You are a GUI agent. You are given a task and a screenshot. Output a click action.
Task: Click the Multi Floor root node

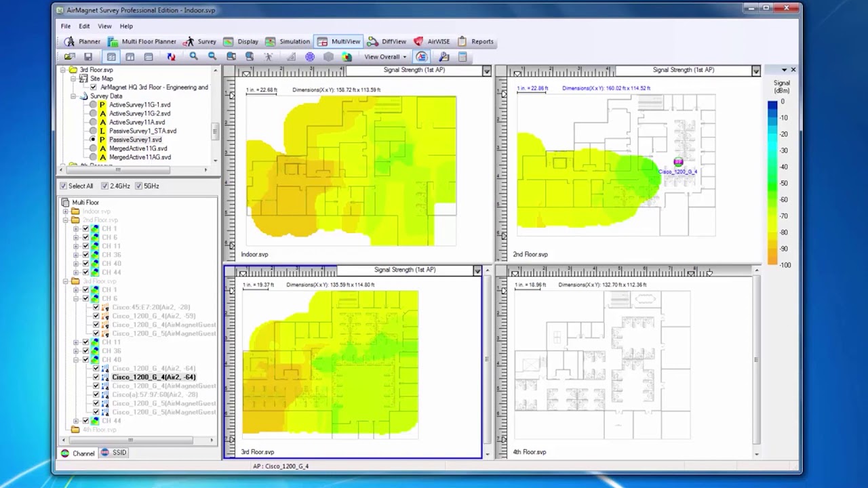(85, 203)
